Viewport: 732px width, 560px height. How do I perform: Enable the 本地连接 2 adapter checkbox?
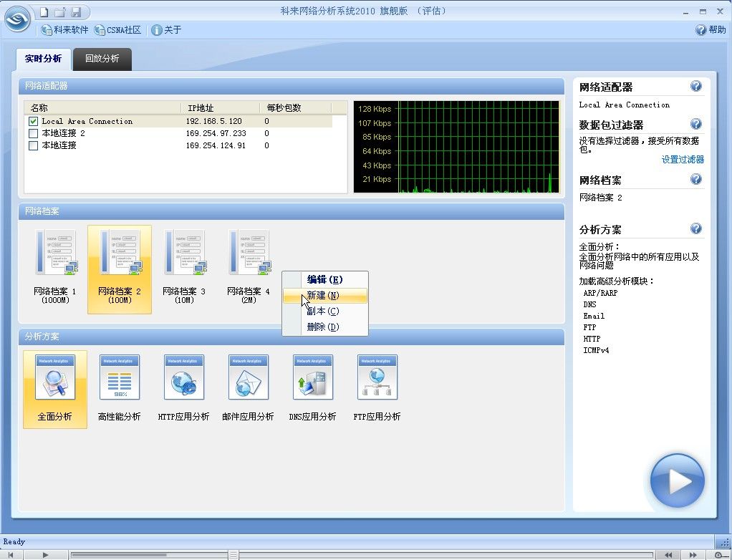pyautogui.click(x=34, y=133)
